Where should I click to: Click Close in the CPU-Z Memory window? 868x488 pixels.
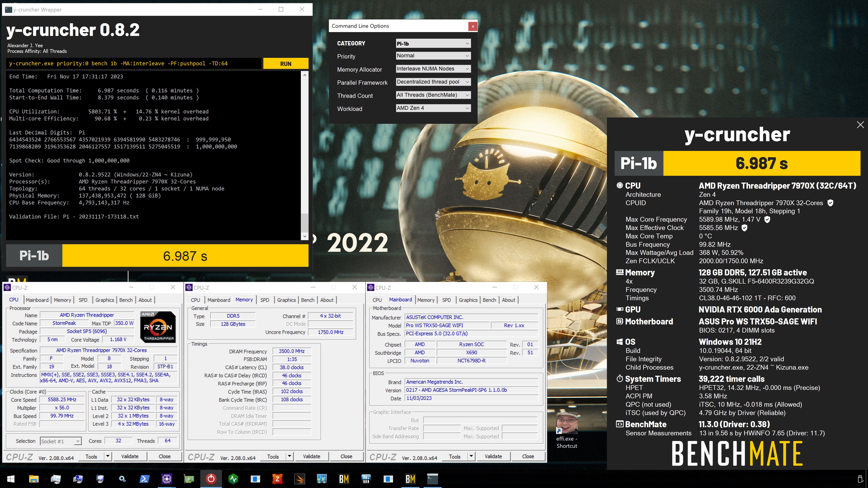346,456
